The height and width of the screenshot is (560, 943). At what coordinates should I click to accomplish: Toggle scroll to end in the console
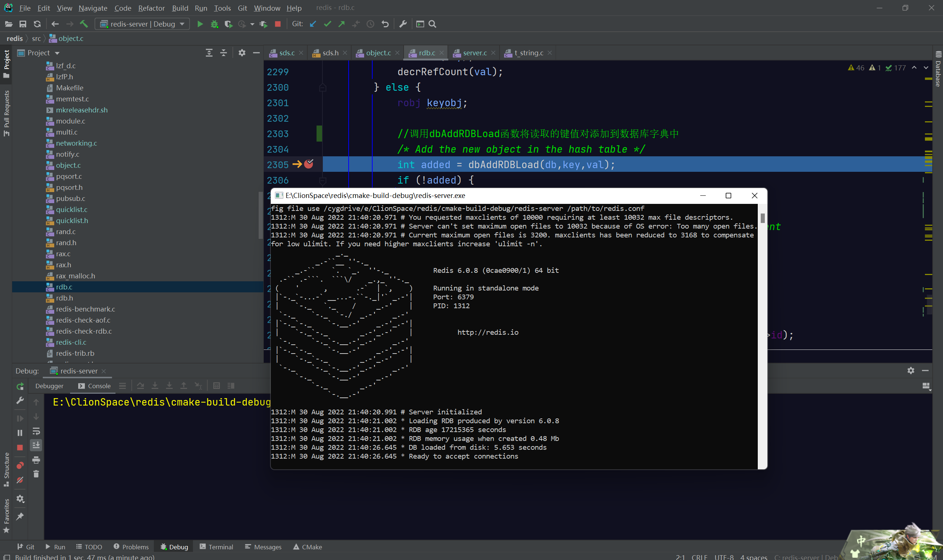[36, 446]
